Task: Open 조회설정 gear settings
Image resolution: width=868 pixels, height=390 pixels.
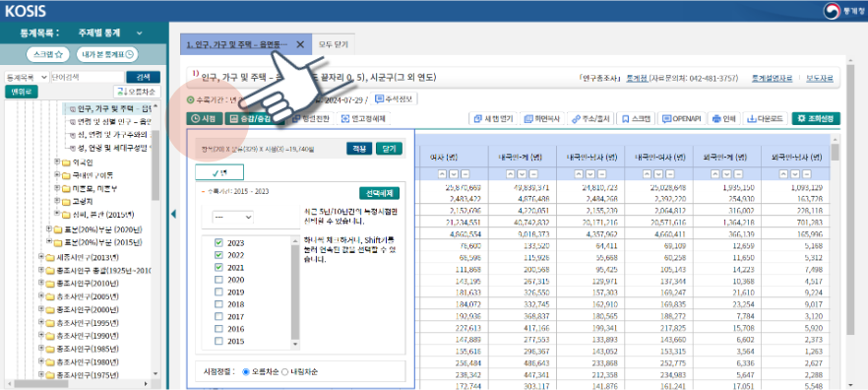Action: 816,118
